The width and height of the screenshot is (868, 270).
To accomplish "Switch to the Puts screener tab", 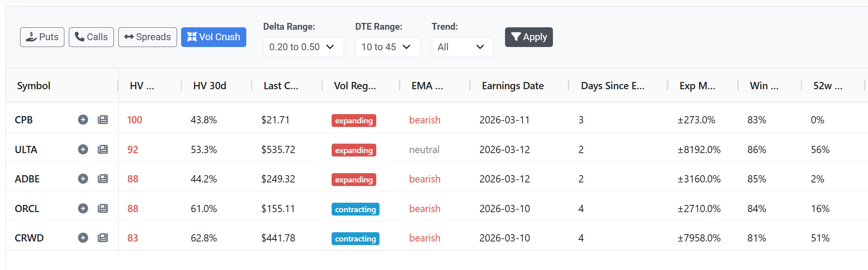I will pos(42,37).
